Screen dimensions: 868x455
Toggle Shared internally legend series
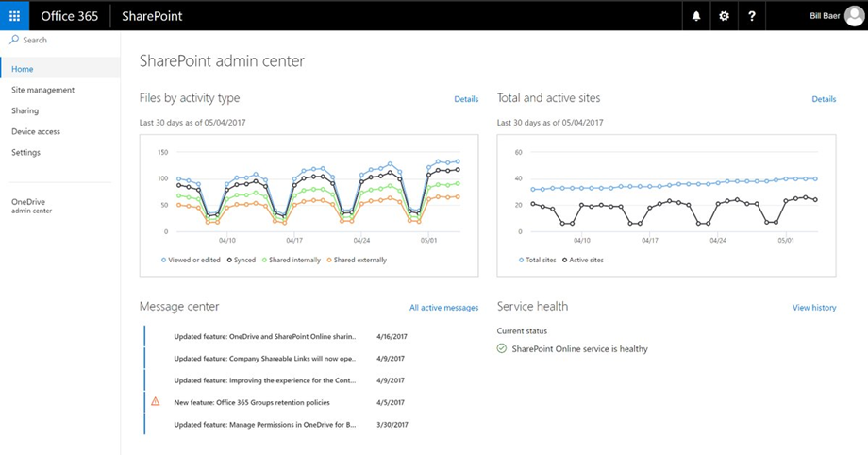coord(292,260)
